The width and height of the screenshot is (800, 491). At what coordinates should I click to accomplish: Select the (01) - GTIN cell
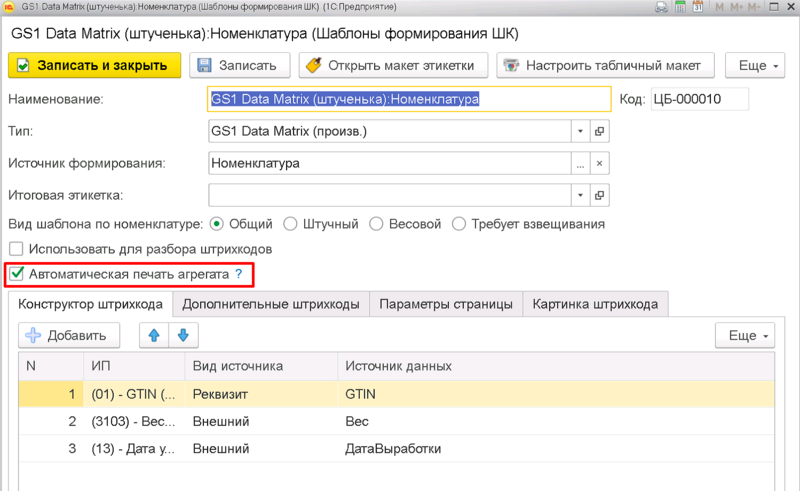pos(134,394)
